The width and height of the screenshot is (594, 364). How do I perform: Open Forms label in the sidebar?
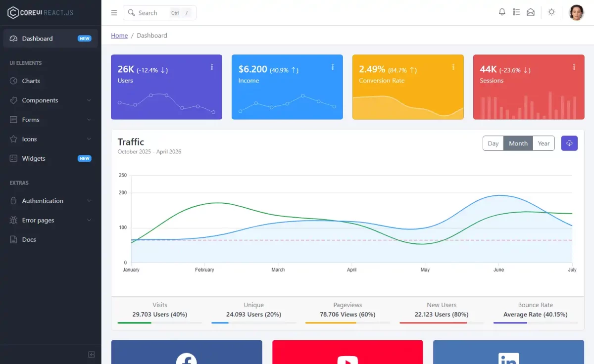(31, 120)
